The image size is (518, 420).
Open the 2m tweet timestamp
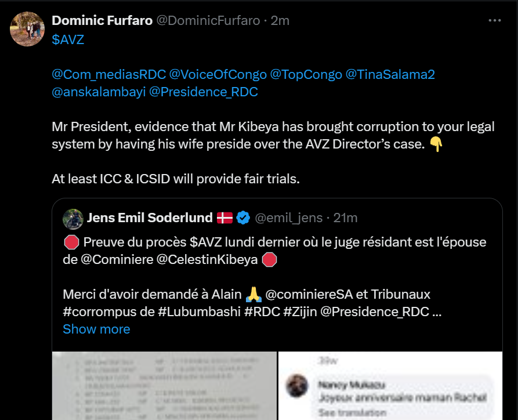click(x=281, y=21)
